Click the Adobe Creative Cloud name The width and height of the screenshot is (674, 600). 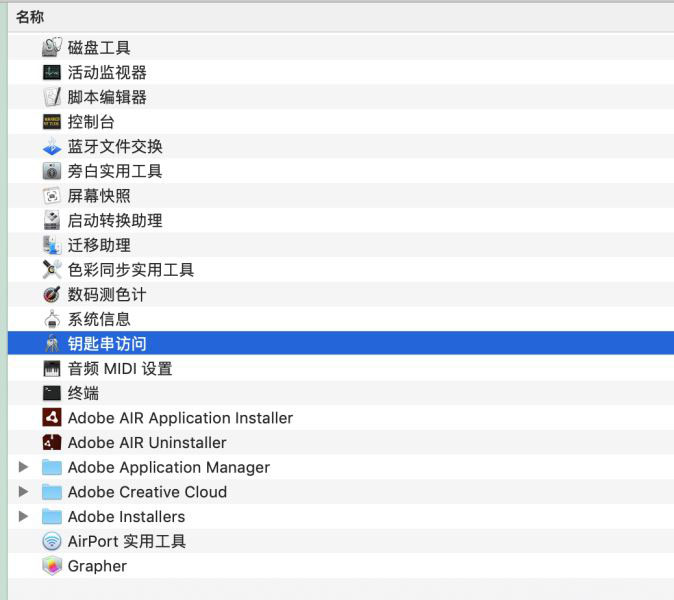[147, 492]
